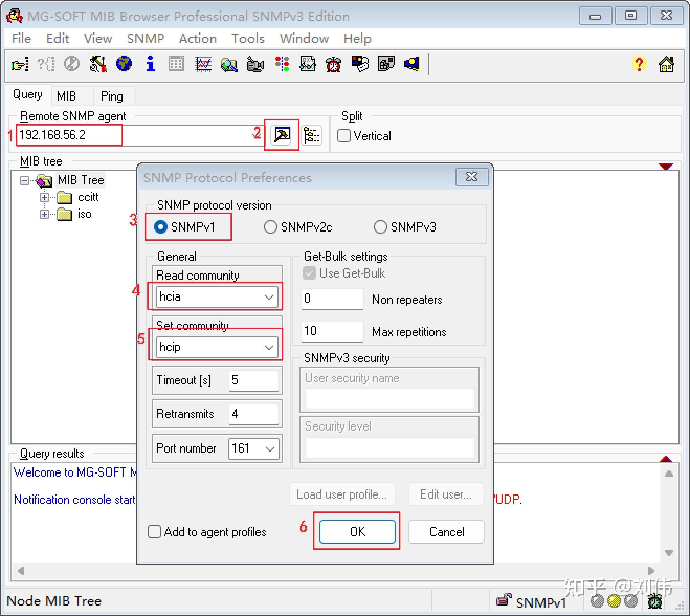The image size is (690, 616).
Task: Click the agent profiles tree icon
Action: pyautogui.click(x=311, y=135)
